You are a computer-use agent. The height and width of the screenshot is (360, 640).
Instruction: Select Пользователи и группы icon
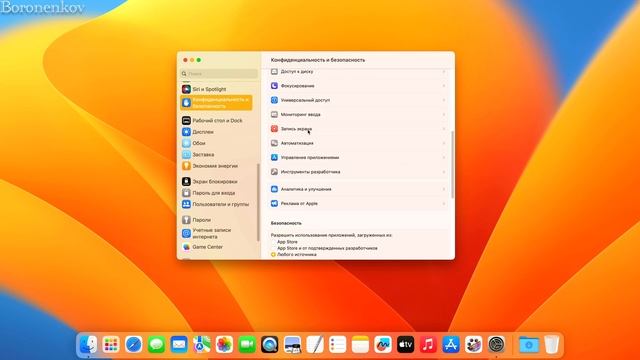tap(186, 204)
